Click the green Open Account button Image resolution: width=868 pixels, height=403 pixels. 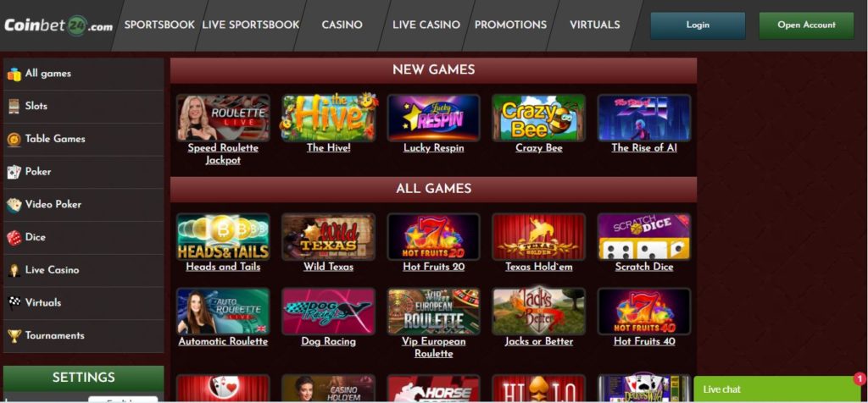click(807, 25)
